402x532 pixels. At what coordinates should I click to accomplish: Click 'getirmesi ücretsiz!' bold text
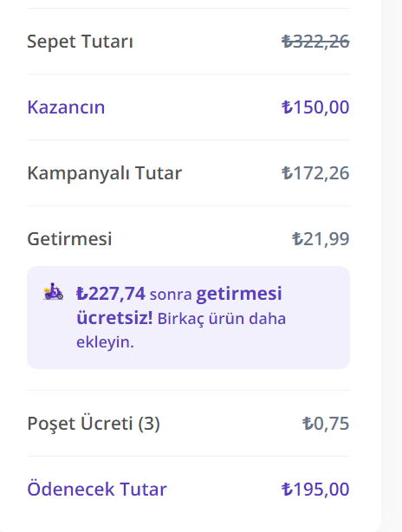click(179, 306)
